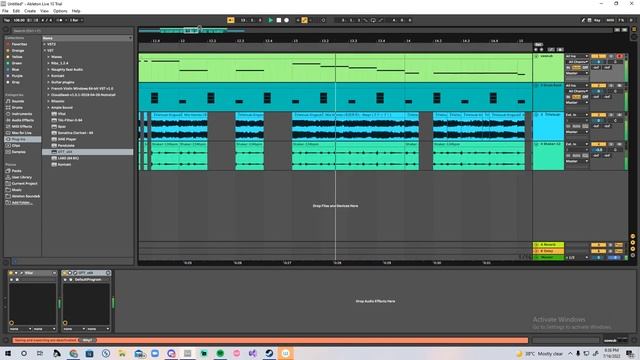Arm the top light-green track
640x360 pixels.
(x=620, y=56)
